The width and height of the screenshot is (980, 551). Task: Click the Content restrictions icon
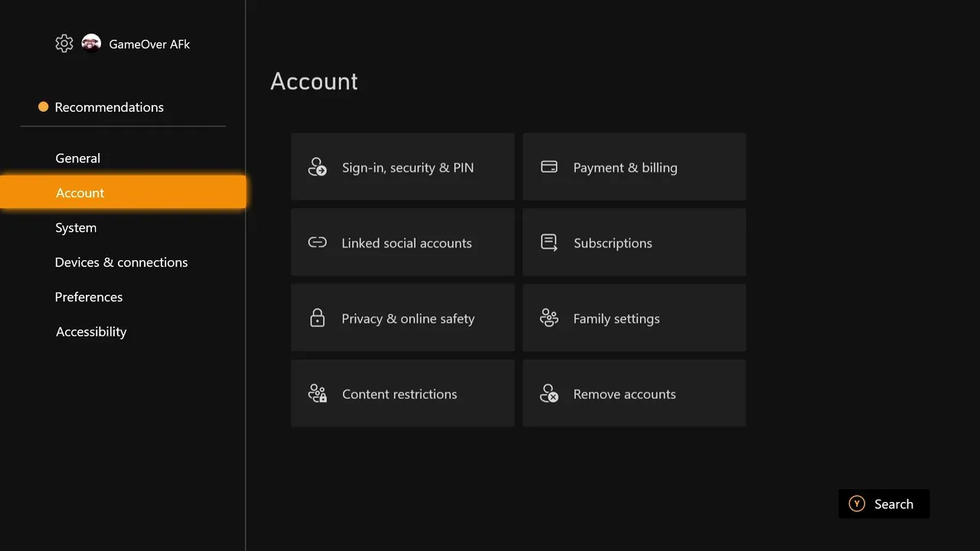317,394
